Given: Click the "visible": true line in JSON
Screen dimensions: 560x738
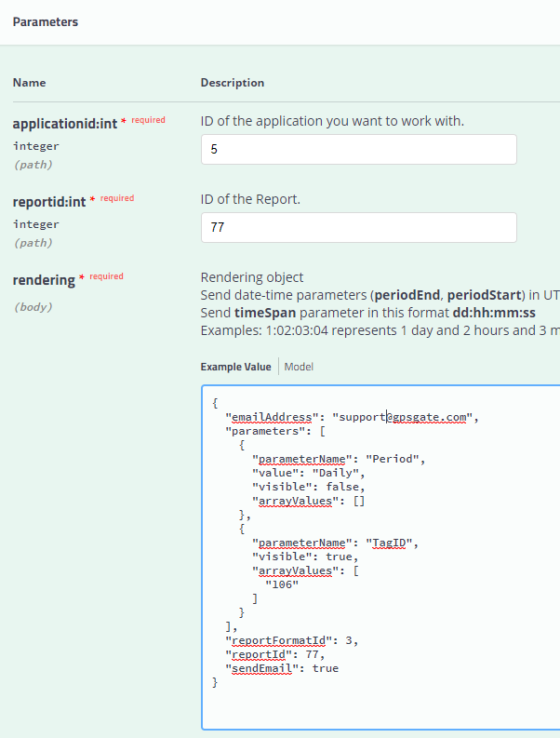Looking at the screenshot, I should coord(305,557).
